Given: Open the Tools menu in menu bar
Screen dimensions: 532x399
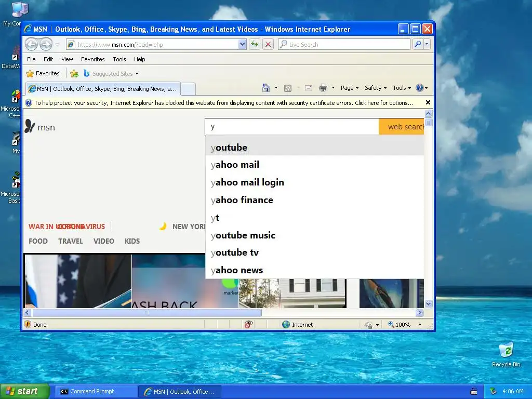Looking at the screenshot, I should [x=119, y=59].
